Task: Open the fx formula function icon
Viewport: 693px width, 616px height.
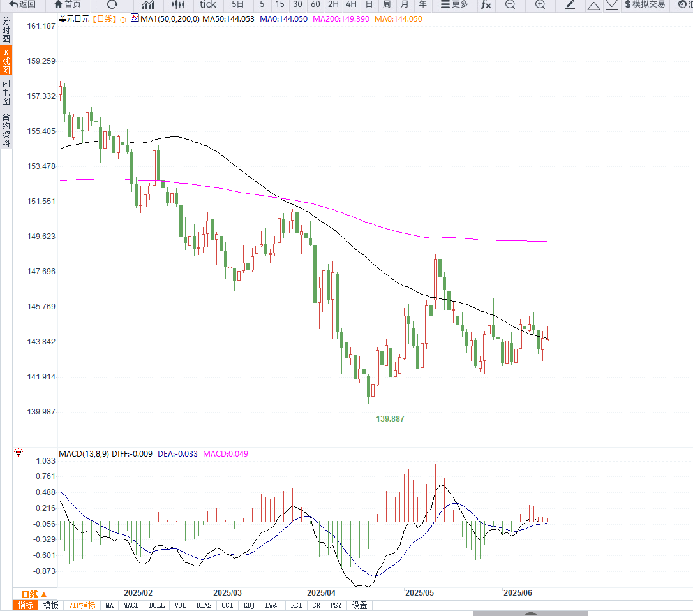Action: 486,5
